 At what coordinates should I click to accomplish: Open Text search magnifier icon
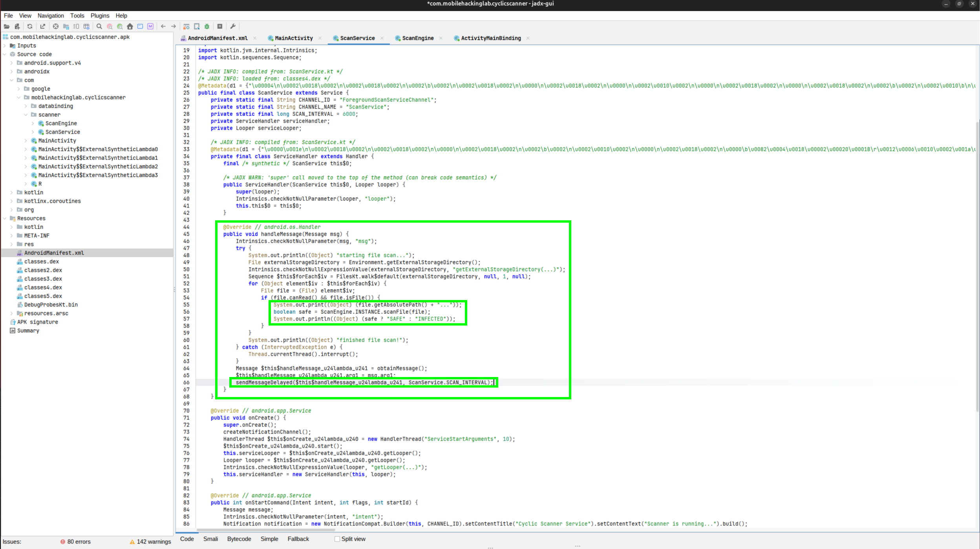pyautogui.click(x=99, y=26)
